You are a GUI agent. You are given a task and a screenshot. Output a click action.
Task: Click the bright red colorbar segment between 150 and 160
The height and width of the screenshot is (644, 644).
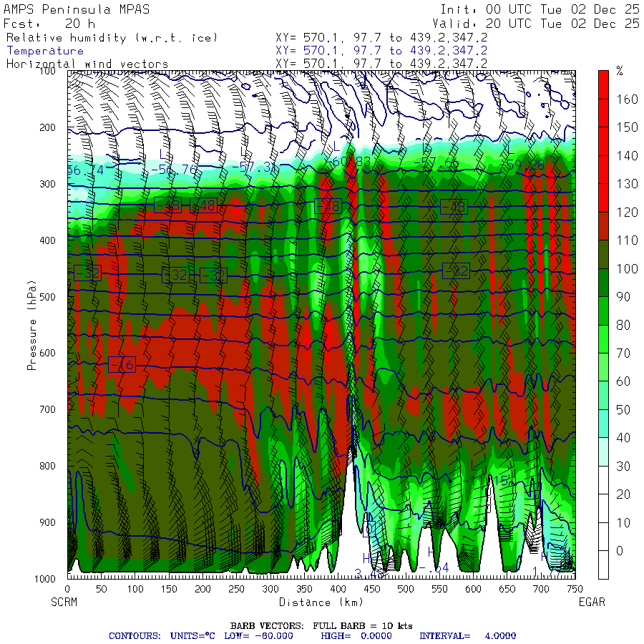[603, 113]
